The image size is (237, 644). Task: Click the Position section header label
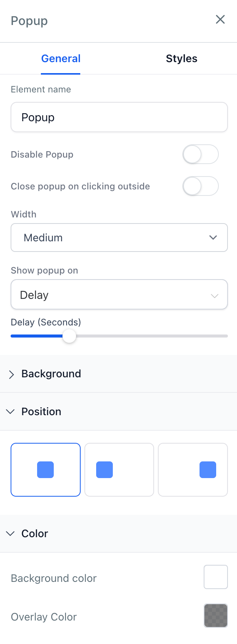pyautogui.click(x=41, y=412)
